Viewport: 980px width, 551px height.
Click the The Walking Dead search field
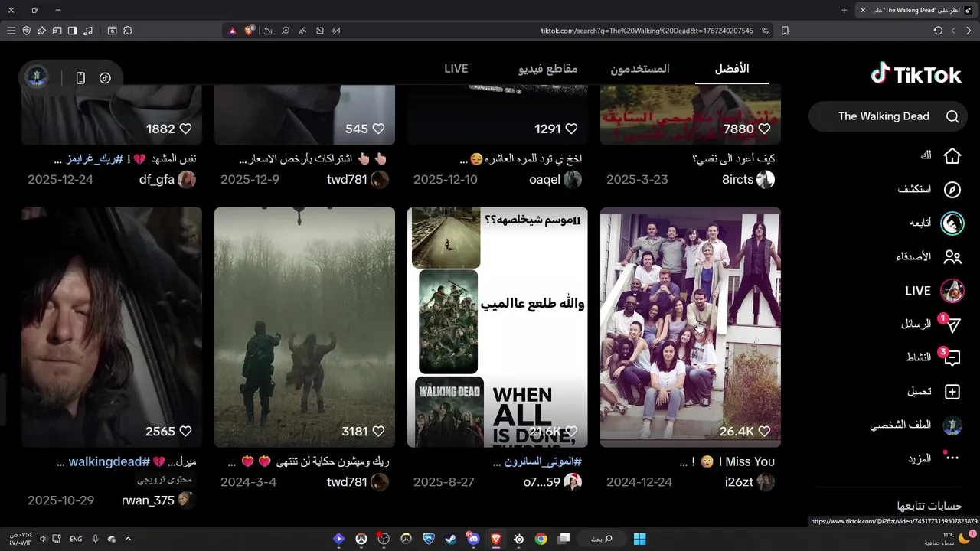[x=888, y=116]
